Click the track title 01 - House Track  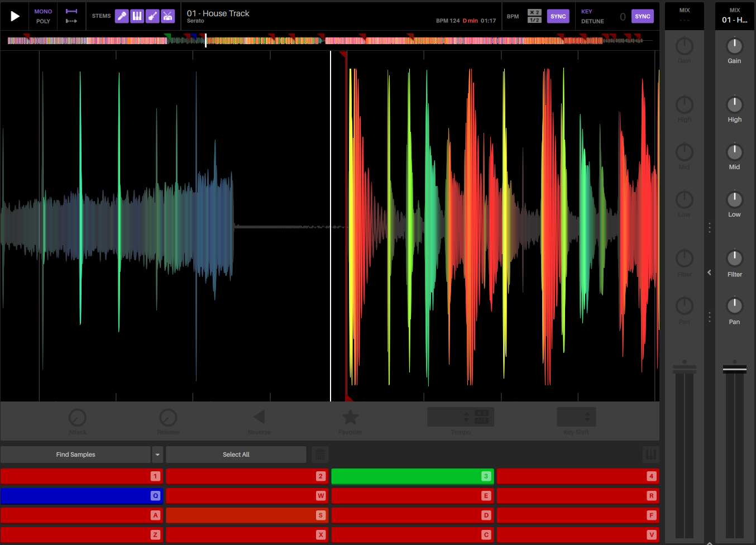click(x=218, y=13)
